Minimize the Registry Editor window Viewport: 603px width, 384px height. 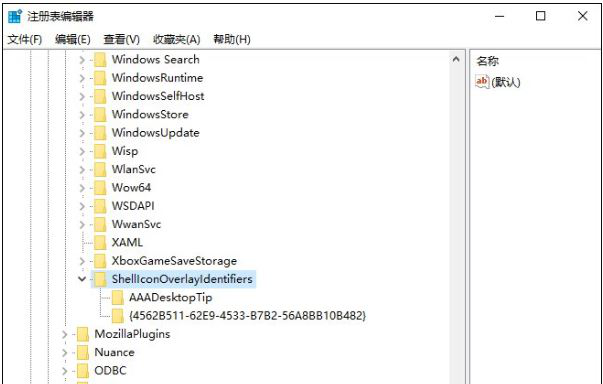(500, 17)
